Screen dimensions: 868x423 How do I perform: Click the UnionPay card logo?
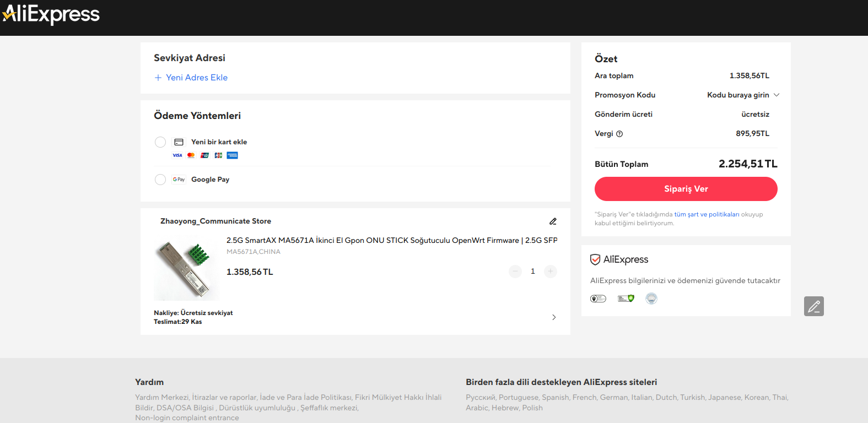click(205, 155)
